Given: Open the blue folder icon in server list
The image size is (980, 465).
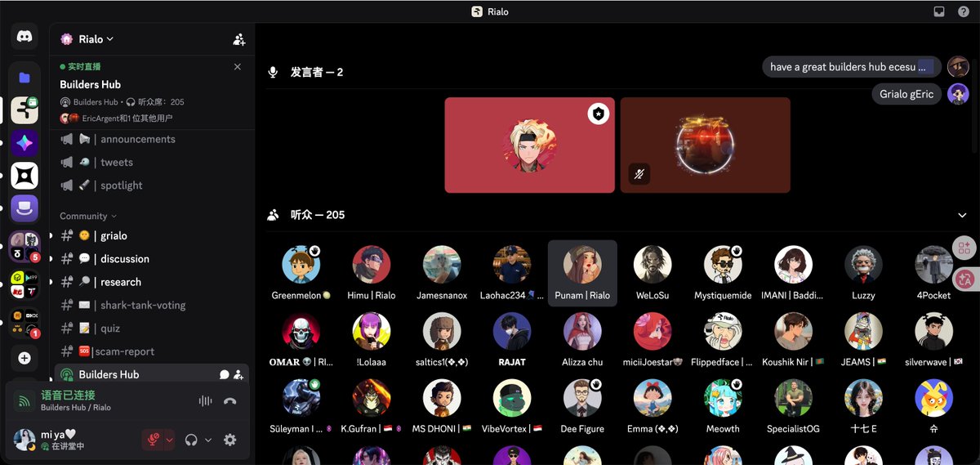Looking at the screenshot, I should pyautogui.click(x=24, y=78).
